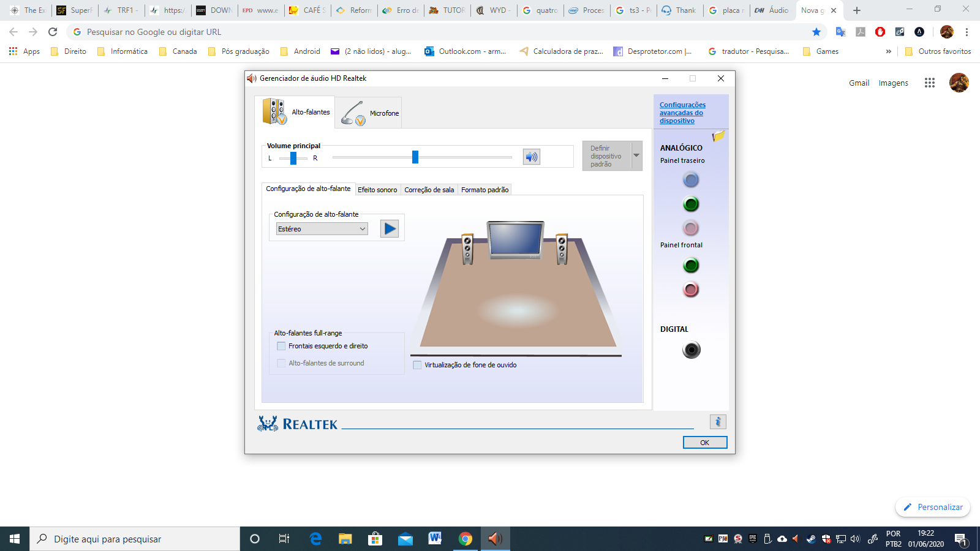Open the Imagens link in Chrome
Image resolution: width=980 pixels, height=551 pixels.
(x=893, y=83)
